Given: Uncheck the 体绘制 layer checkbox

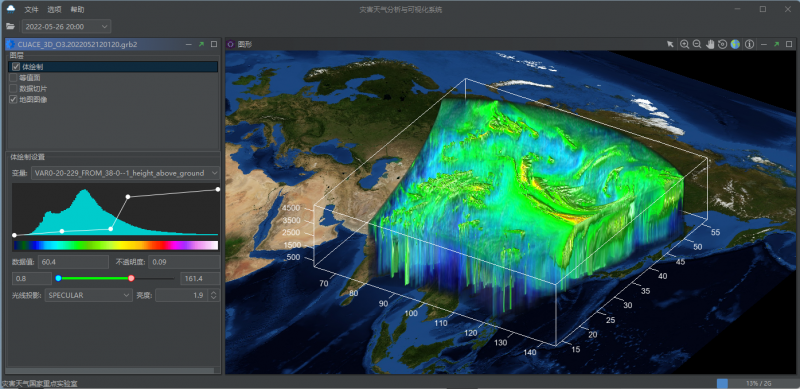Looking at the screenshot, I should (x=16, y=67).
